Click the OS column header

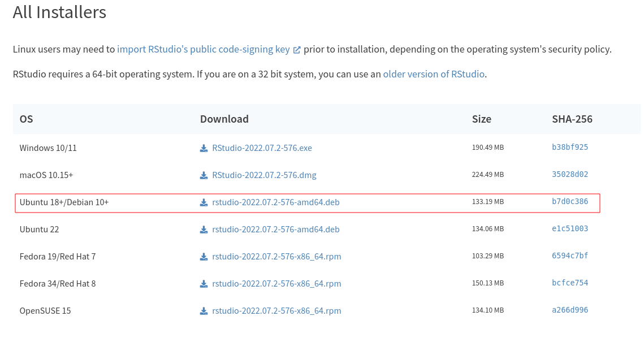click(x=26, y=119)
